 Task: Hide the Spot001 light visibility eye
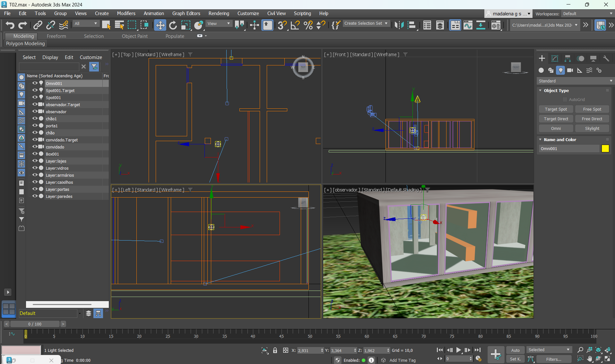point(35,97)
